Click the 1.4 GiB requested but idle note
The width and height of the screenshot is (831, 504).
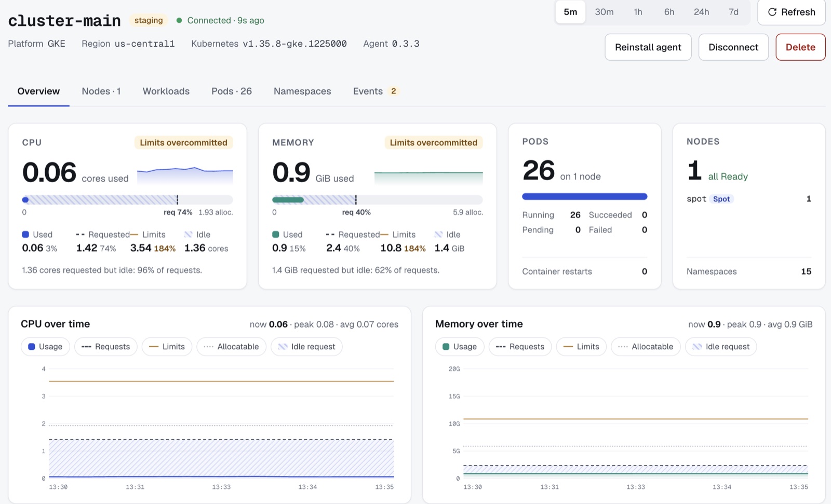356,270
